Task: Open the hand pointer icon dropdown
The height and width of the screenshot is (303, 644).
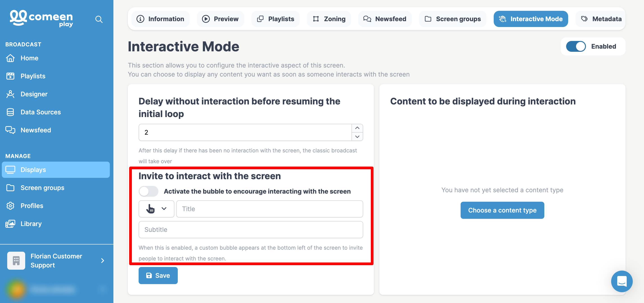Action: pyautogui.click(x=156, y=209)
